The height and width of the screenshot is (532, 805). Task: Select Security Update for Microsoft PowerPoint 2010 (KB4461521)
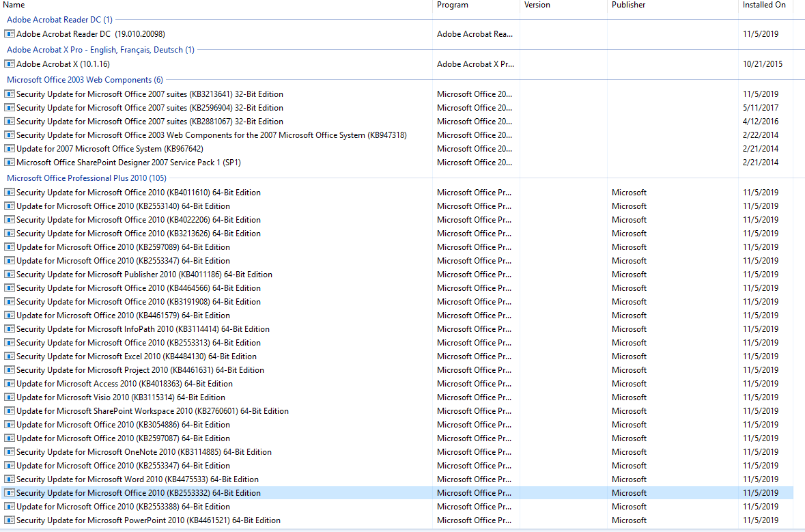[x=148, y=520]
